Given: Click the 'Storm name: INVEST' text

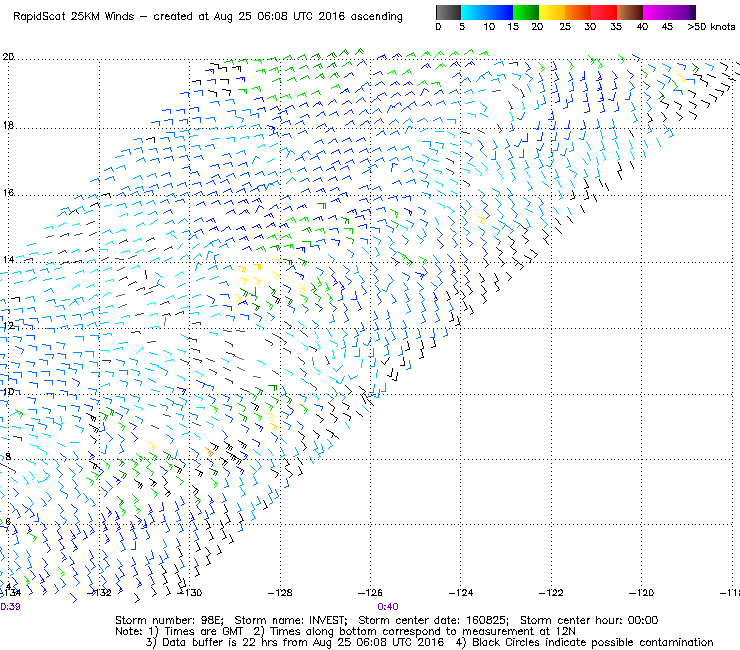Looking at the screenshot, I should pyautogui.click(x=290, y=620).
